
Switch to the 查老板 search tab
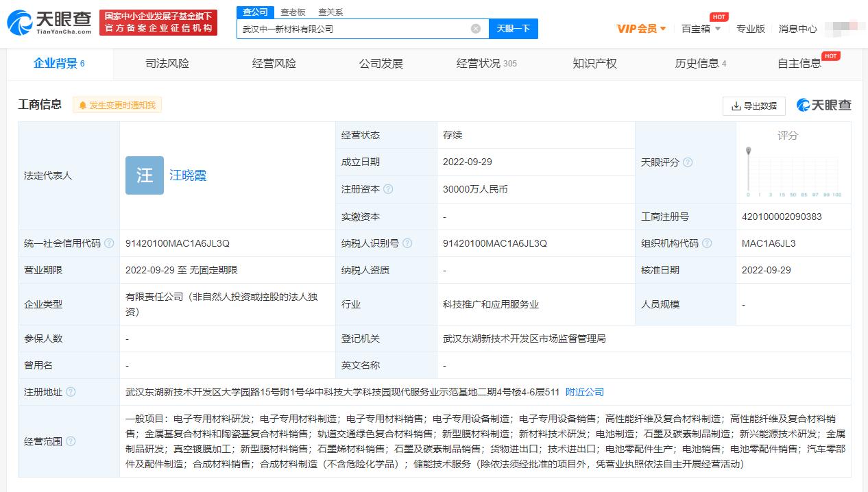coord(293,12)
